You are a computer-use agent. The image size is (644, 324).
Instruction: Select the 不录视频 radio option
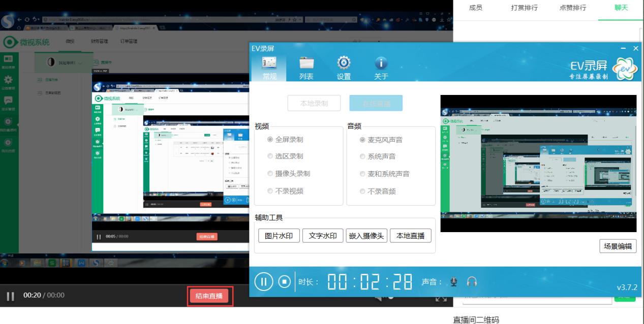click(x=286, y=191)
